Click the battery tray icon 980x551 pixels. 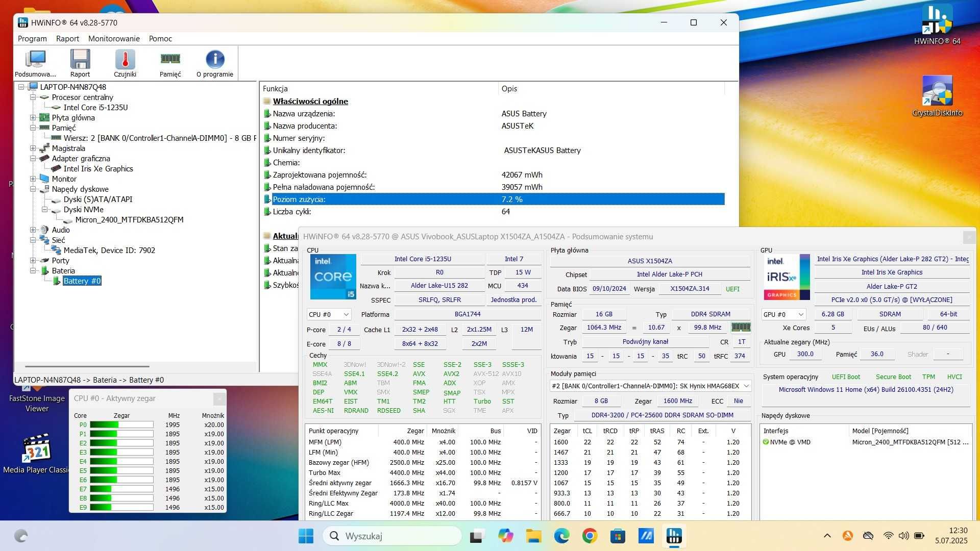point(919,536)
